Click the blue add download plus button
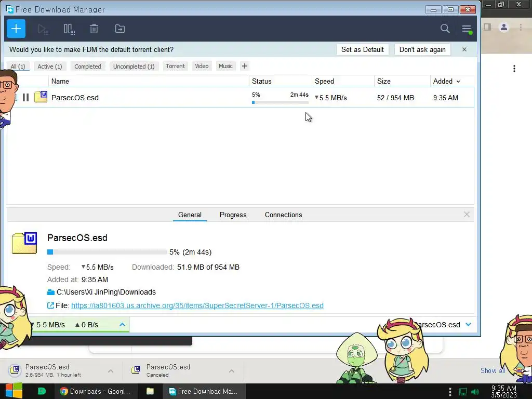This screenshot has height=399, width=532. (x=16, y=29)
